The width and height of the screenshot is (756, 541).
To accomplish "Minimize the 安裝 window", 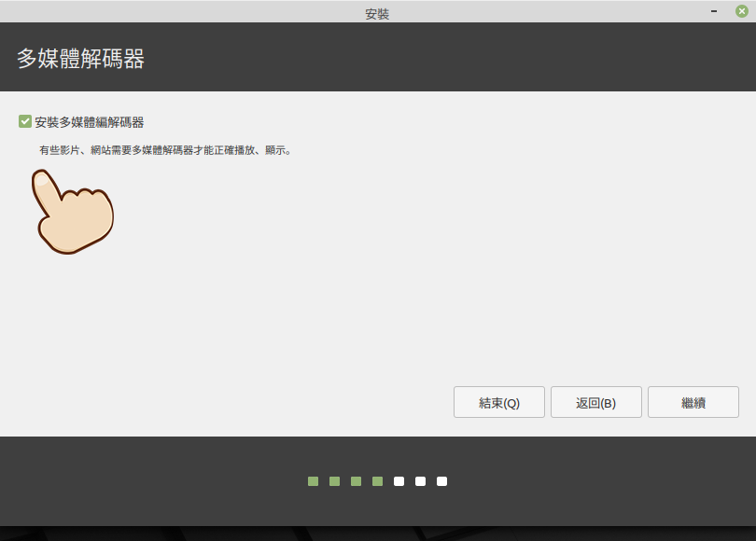I will click(714, 11).
